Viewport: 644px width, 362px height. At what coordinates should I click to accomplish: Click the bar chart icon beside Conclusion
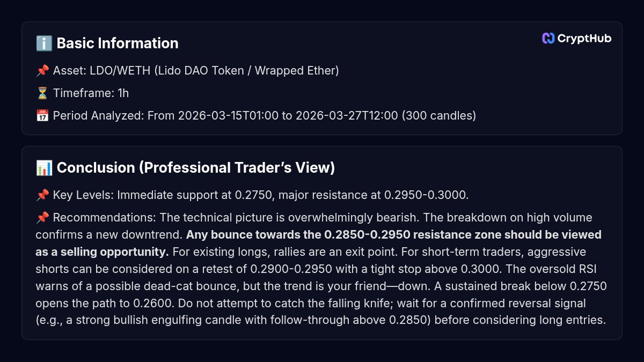pos(44,168)
